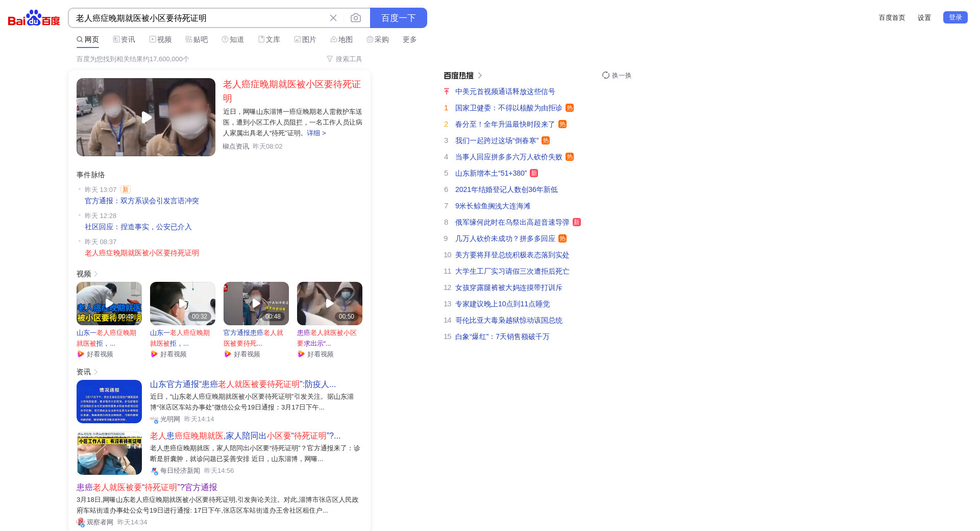Open hot search 山东新增本土“51+380”
Viewport: 980px width, 531px height.
tap(491, 174)
